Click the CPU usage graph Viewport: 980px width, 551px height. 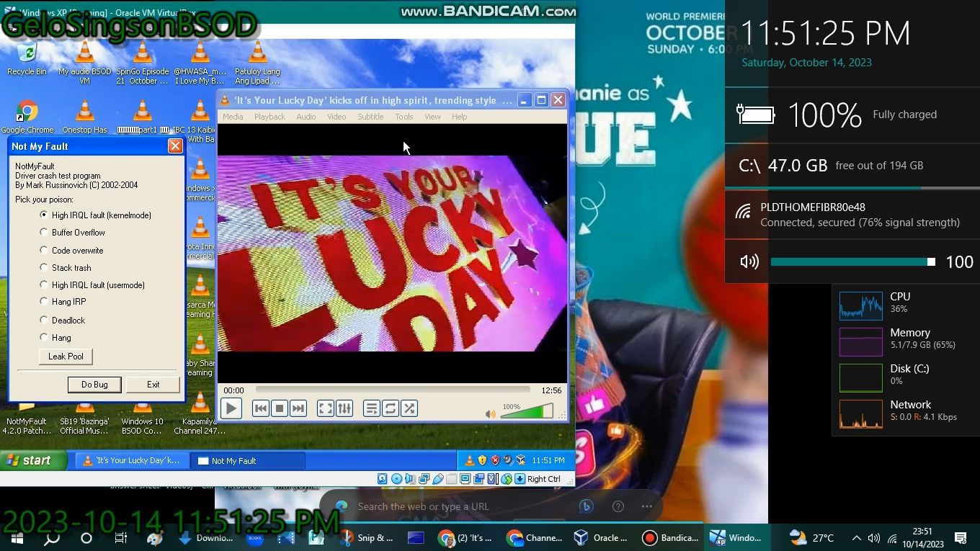[x=861, y=305]
